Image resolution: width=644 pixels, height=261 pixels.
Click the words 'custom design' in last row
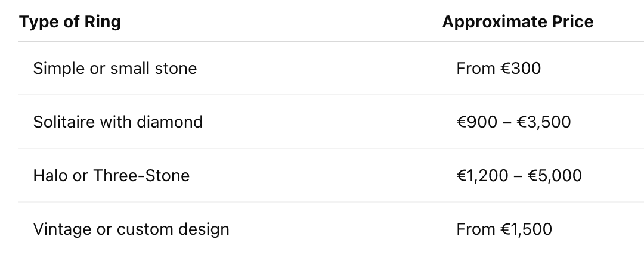[173, 229]
